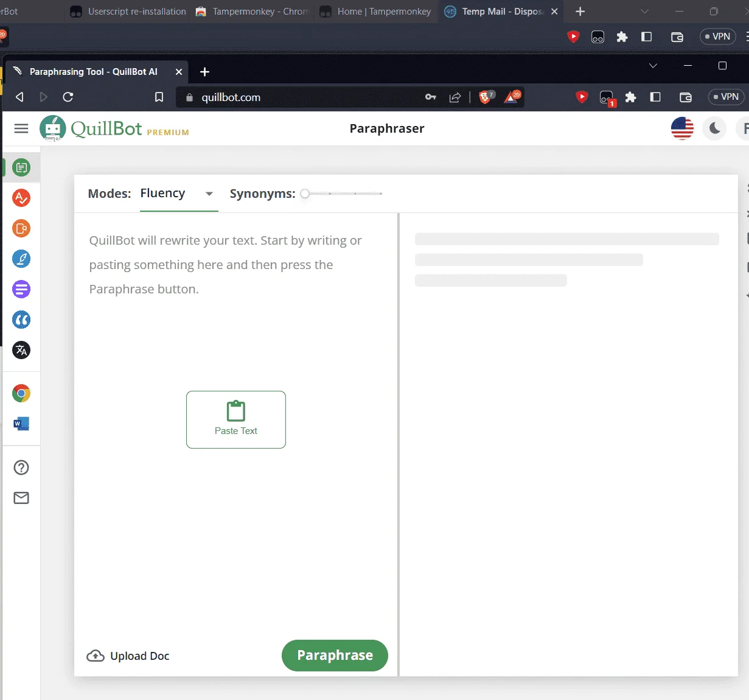
Task: Open Grammar Checker from sidebar
Action: pyautogui.click(x=21, y=198)
